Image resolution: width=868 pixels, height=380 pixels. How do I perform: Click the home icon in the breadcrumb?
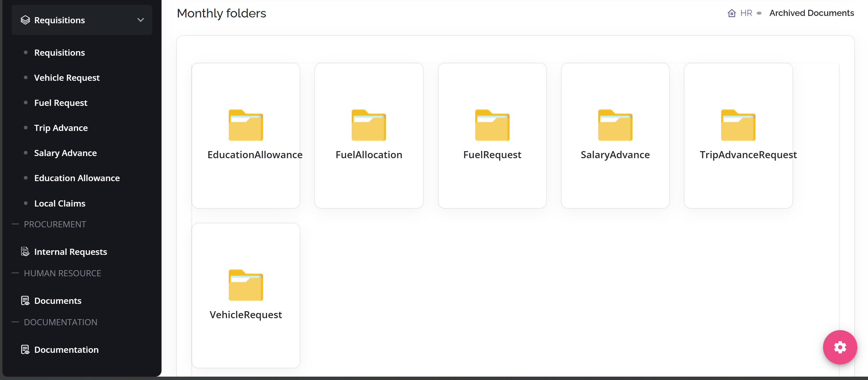(x=732, y=13)
